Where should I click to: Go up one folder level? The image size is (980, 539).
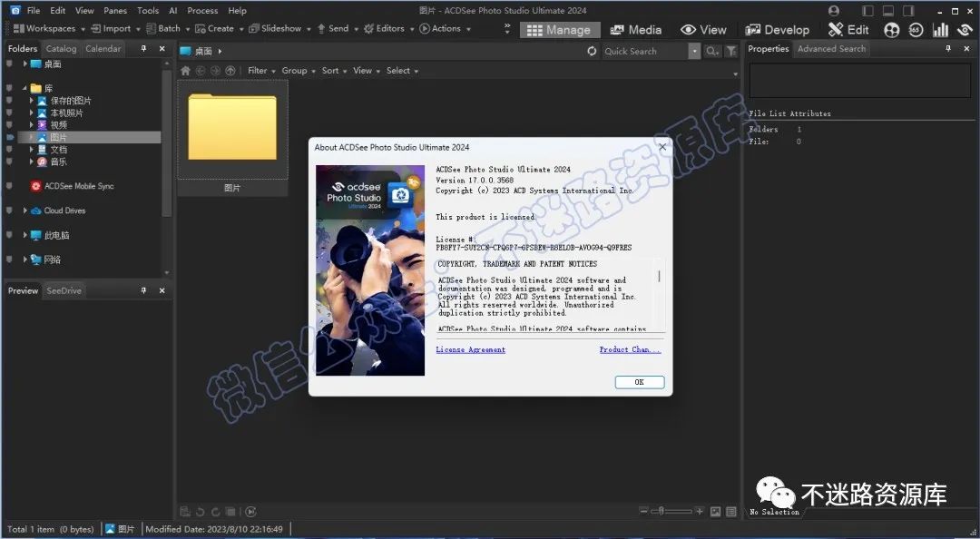(x=230, y=71)
